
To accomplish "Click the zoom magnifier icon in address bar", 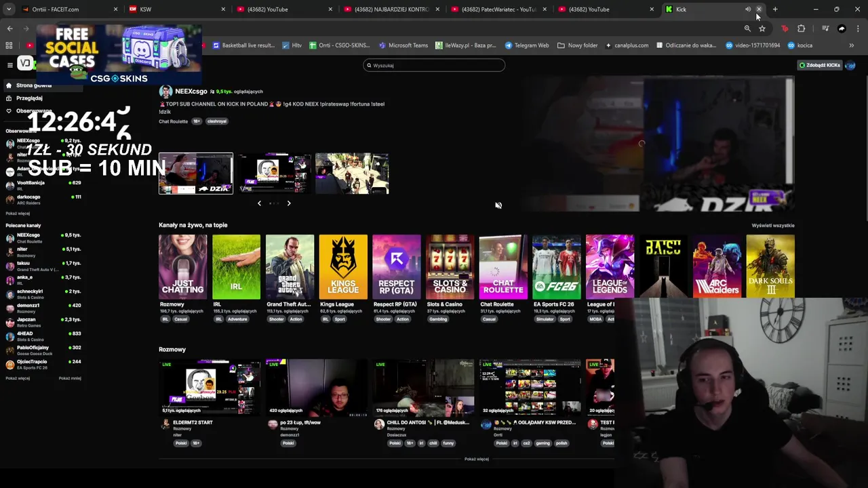I will [747, 28].
